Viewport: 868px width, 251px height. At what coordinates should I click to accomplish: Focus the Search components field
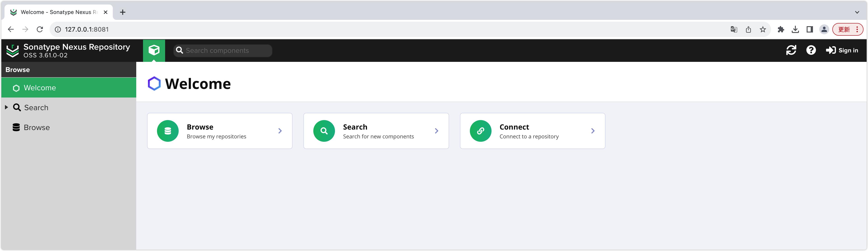[223, 51]
